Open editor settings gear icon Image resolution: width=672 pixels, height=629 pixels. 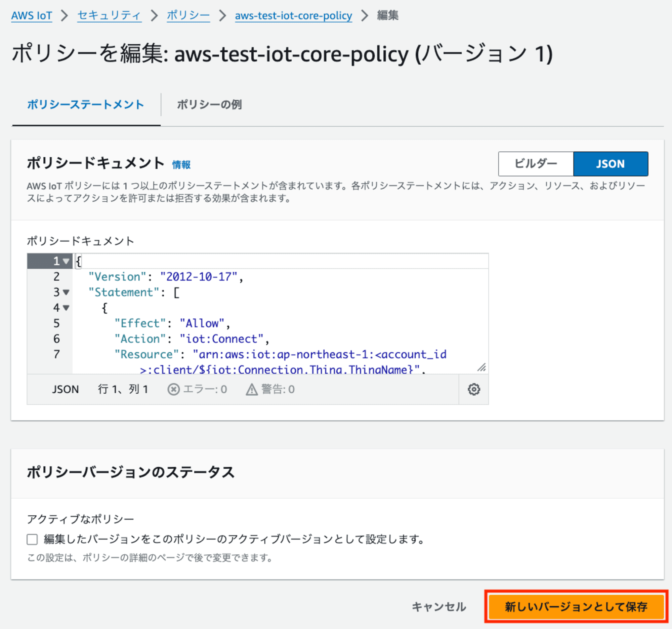coord(473,389)
